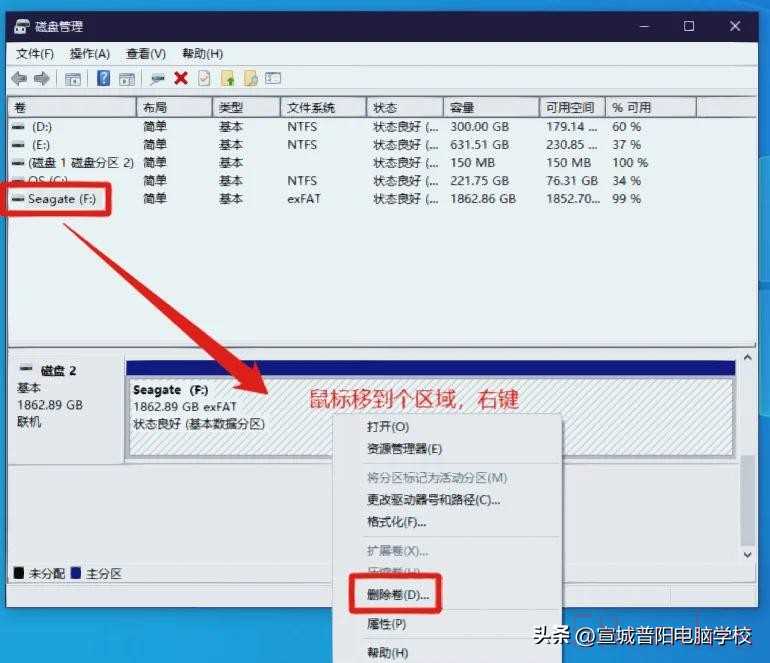Sort by the 卷 column header
770x663 pixels.
[72, 108]
